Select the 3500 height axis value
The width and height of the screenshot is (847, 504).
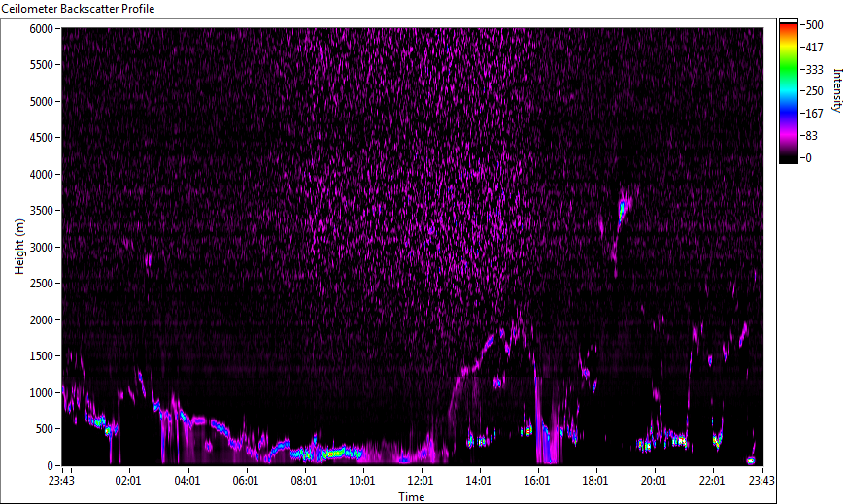[x=41, y=211]
